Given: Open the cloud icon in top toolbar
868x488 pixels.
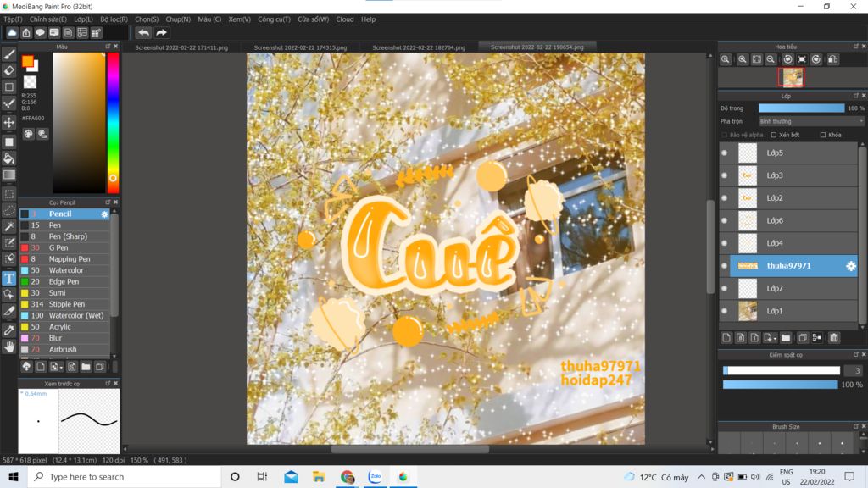Looking at the screenshot, I should coord(12,33).
